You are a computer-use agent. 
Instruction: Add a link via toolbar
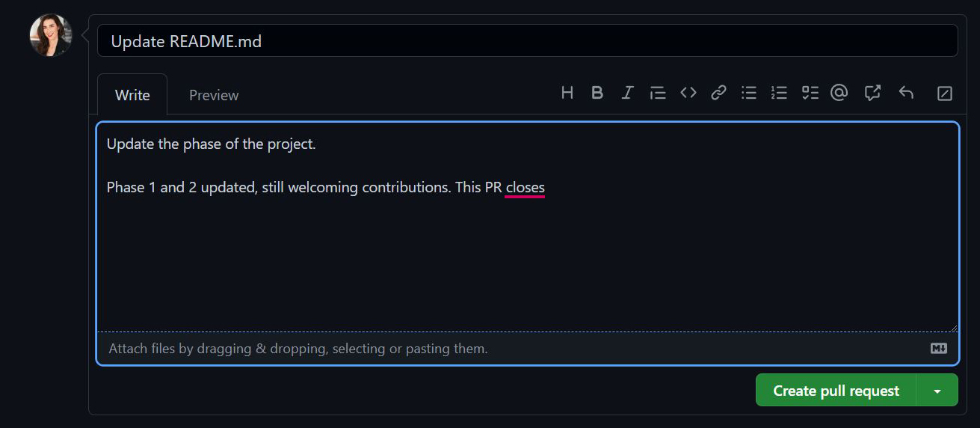pos(718,93)
